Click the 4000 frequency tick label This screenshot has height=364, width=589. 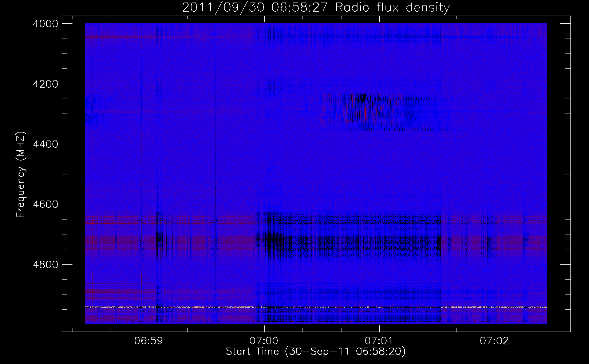pos(46,24)
